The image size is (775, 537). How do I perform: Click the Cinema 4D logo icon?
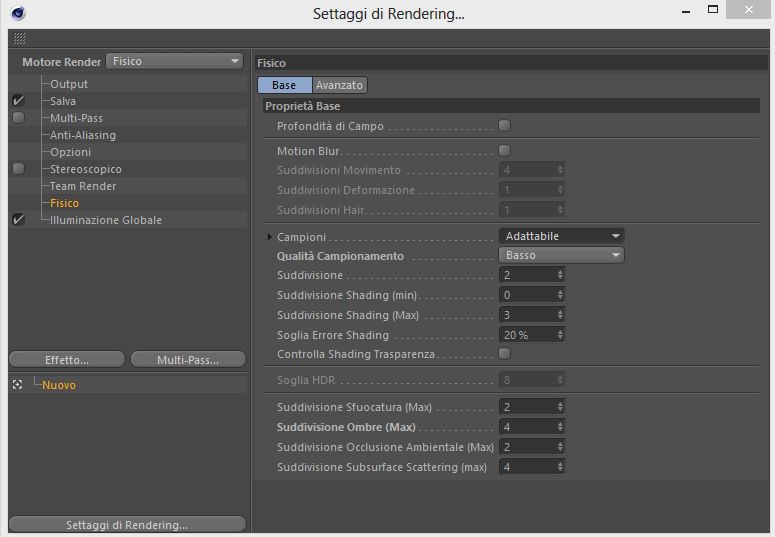coord(18,13)
